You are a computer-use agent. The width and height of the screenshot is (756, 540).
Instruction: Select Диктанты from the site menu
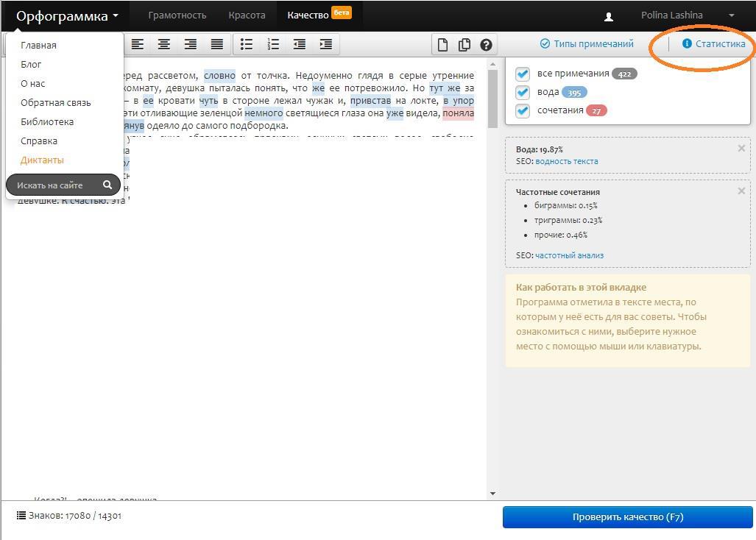(x=42, y=160)
